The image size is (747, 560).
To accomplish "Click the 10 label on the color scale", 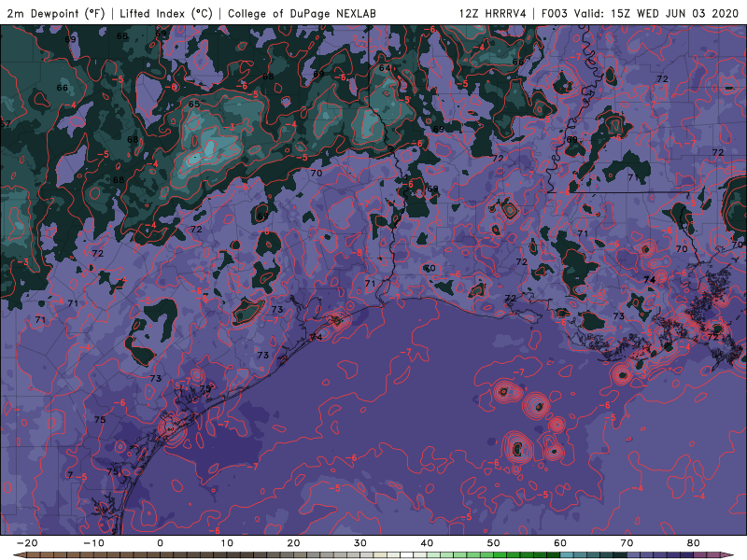I will pyautogui.click(x=227, y=543).
